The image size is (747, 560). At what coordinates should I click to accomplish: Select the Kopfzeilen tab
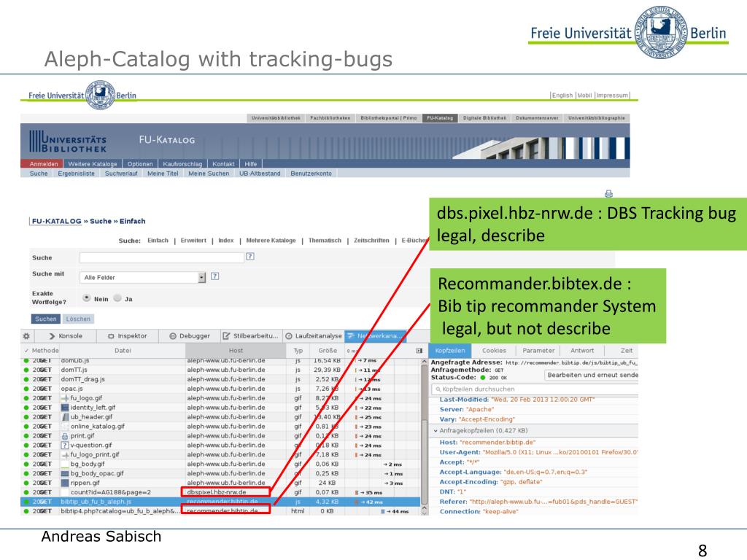[x=450, y=351]
